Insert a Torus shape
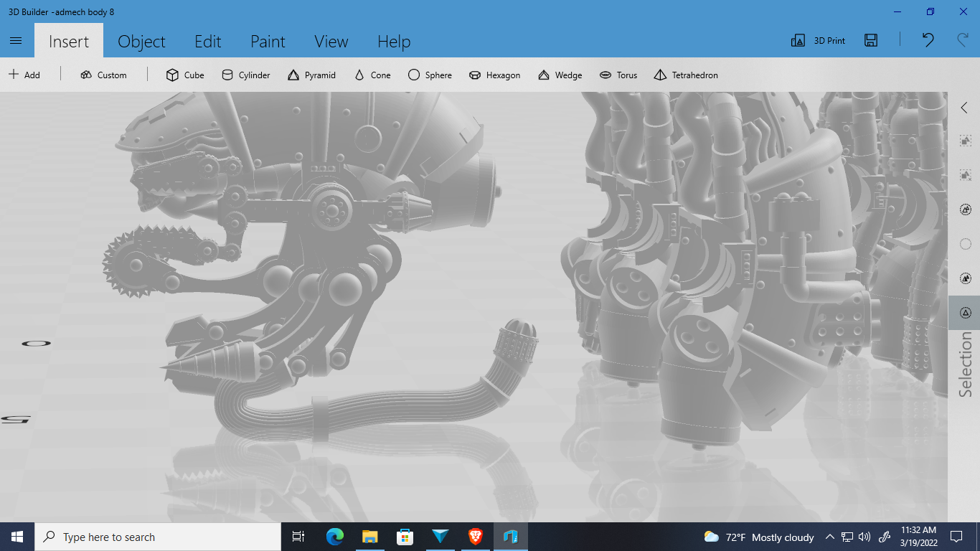This screenshot has height=551, width=980. [x=618, y=75]
